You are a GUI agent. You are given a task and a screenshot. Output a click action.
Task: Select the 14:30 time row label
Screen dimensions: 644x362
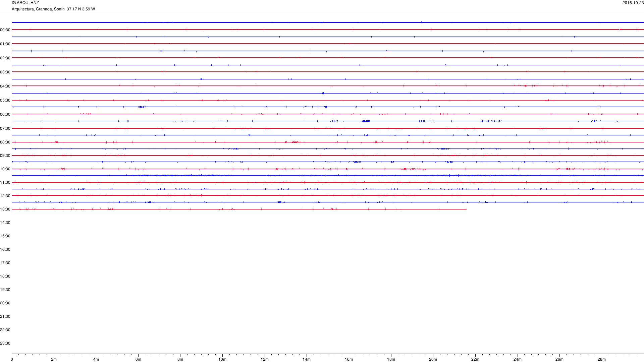(5, 223)
